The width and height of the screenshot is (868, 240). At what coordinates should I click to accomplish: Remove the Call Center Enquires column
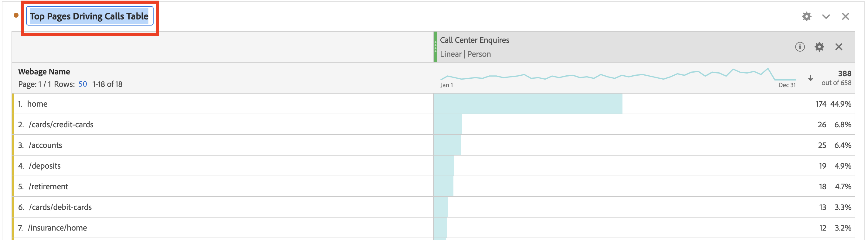(839, 47)
